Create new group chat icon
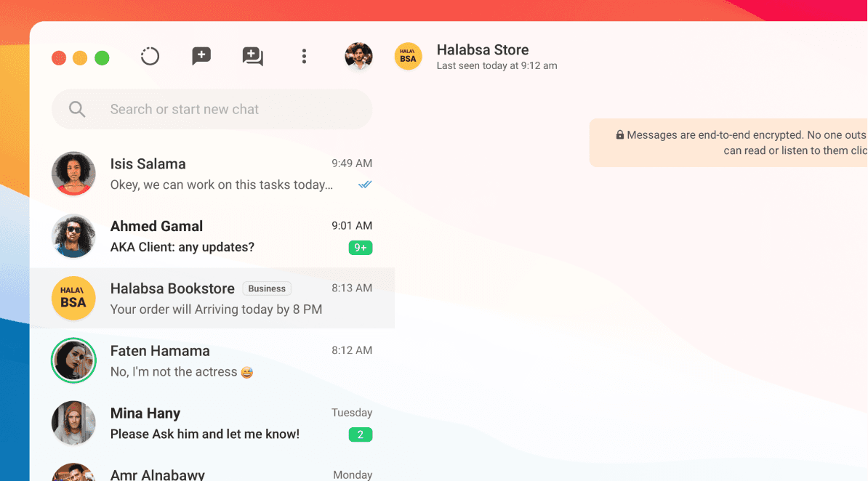 [252, 57]
